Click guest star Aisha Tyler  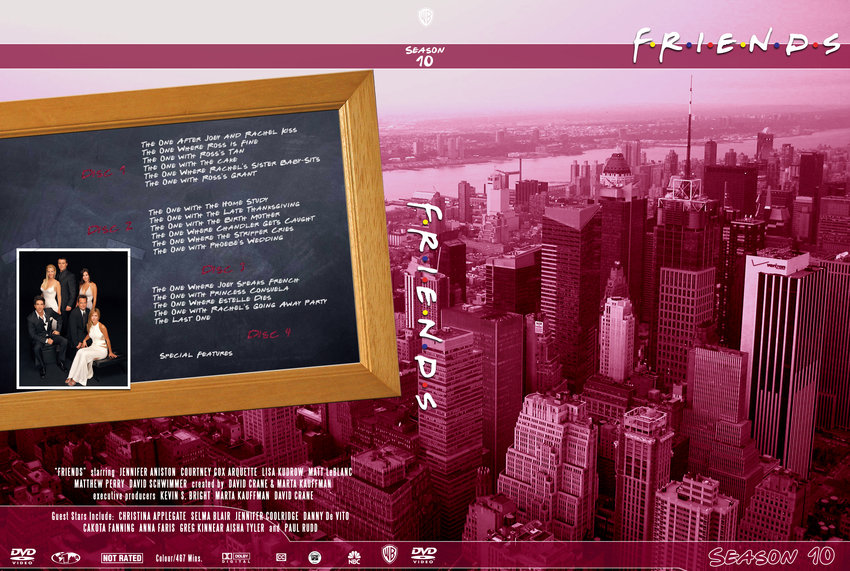[x=243, y=528]
